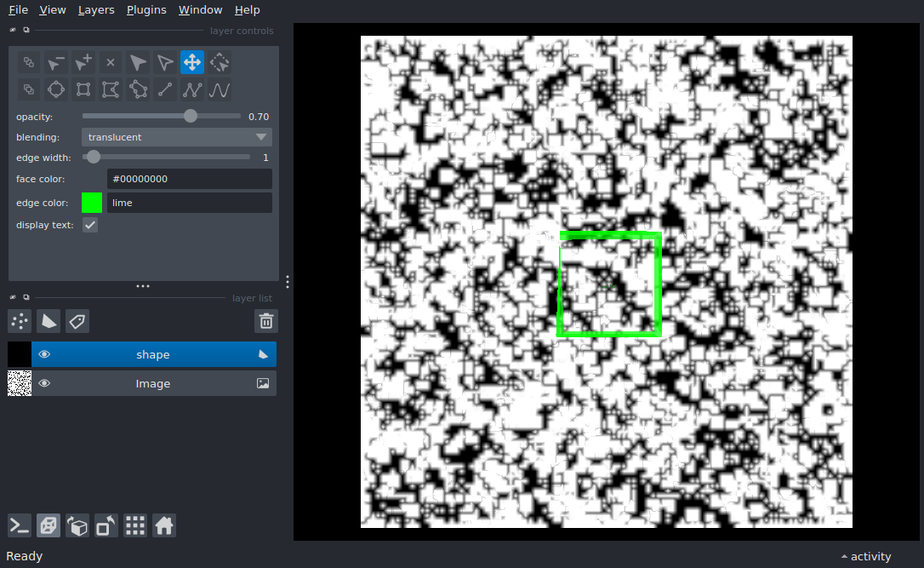Viewport: 924px width, 568px height.
Task: Float the layer list panel
Action: [26, 297]
